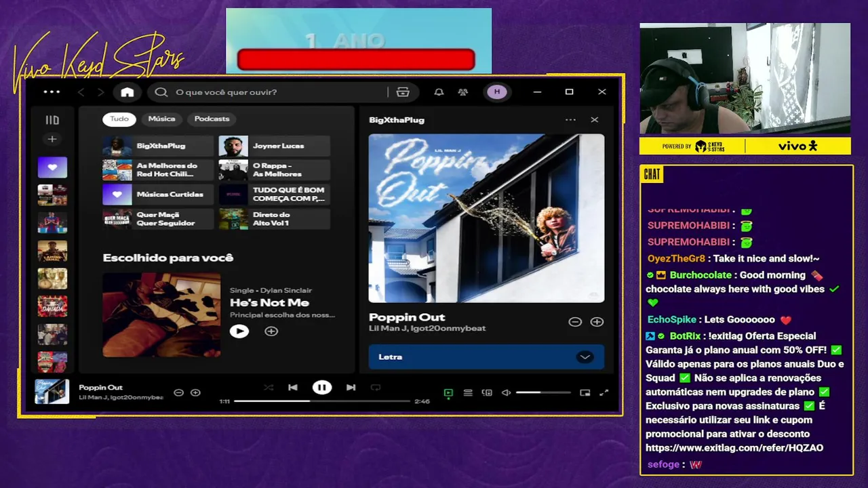Go back with the left arrow
This screenshot has height=488, width=868.
pyautogui.click(x=81, y=92)
